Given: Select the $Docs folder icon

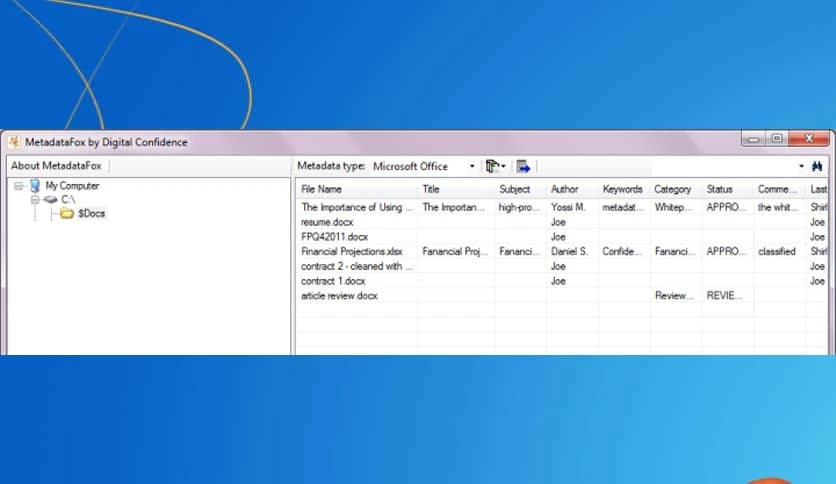Looking at the screenshot, I should (67, 214).
